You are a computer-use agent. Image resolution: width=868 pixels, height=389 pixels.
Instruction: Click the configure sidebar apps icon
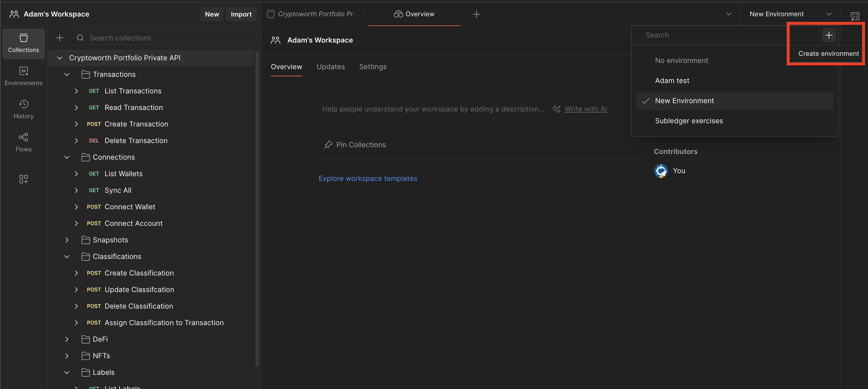23,179
